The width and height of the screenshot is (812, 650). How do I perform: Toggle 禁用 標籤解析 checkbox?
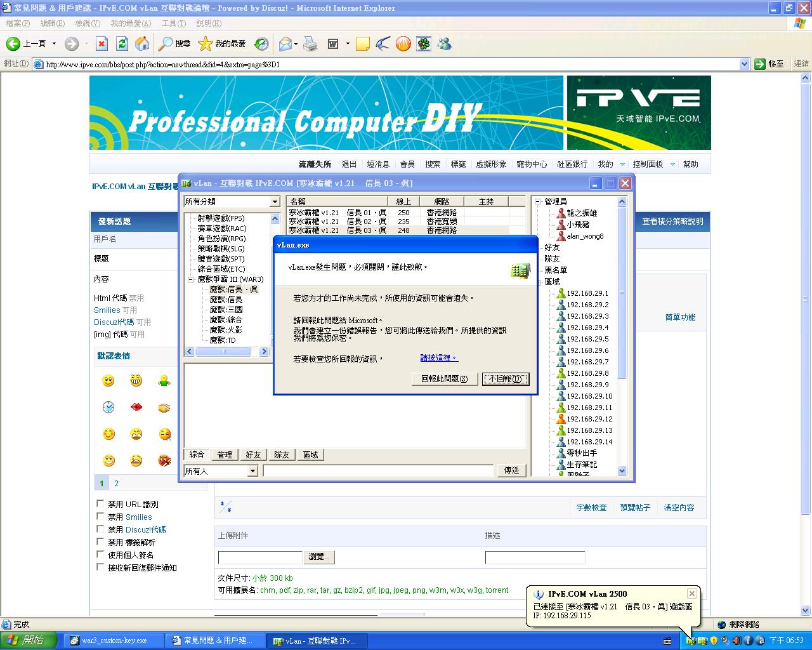coord(100,541)
